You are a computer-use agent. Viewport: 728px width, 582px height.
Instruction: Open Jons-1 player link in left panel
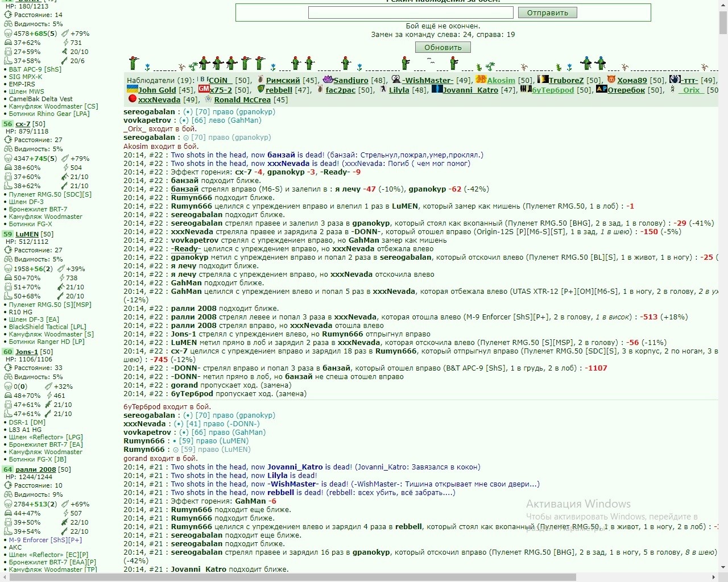click(26, 351)
